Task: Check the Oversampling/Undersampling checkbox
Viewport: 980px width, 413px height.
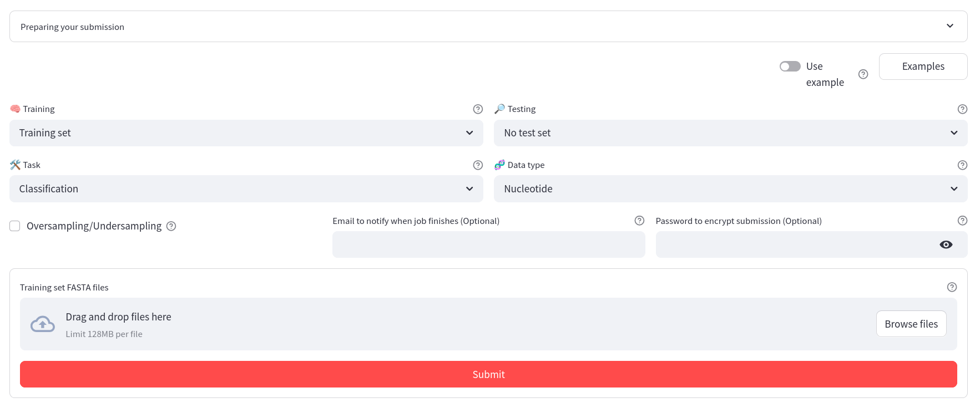Action: 15,226
